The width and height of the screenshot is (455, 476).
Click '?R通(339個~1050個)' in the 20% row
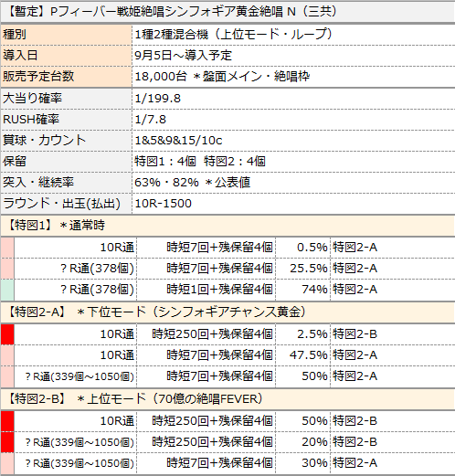[x=79, y=442]
